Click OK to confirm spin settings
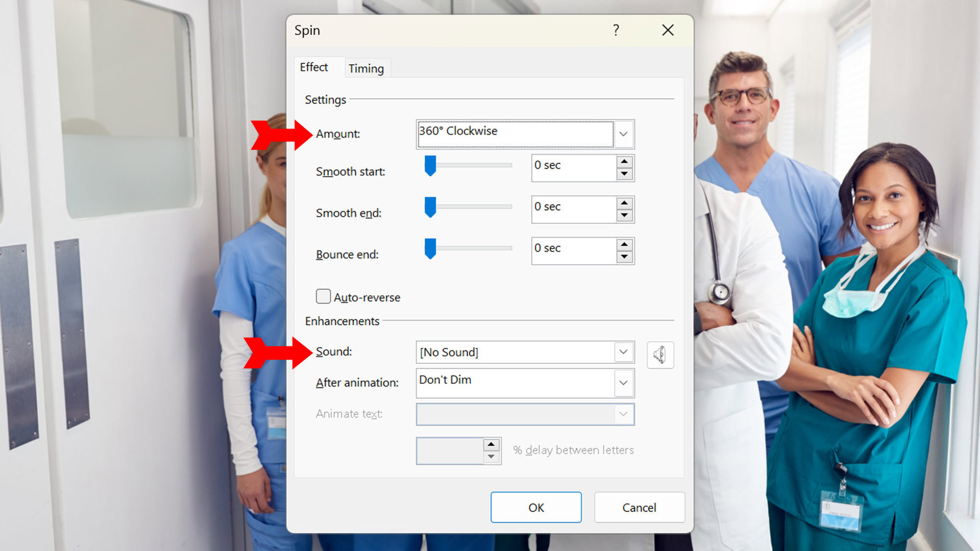The height and width of the screenshot is (551, 980). [536, 507]
